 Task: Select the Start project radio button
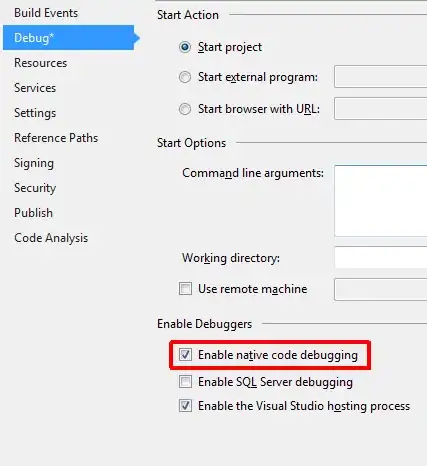185,47
